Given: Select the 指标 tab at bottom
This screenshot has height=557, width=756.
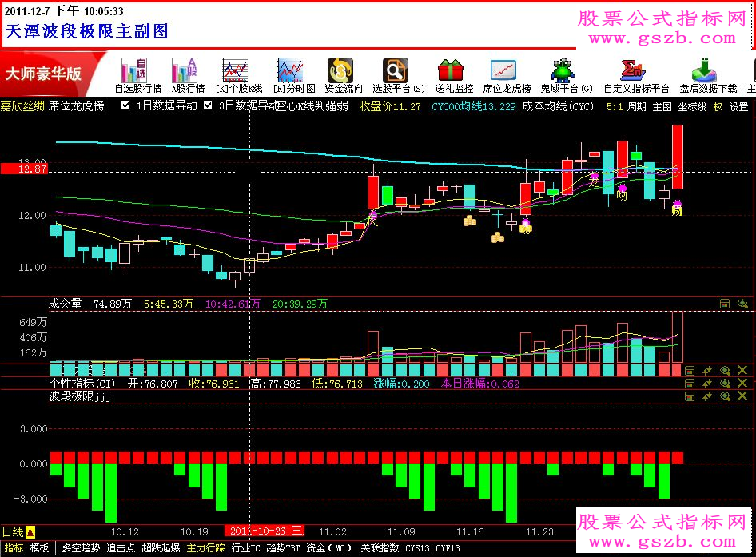Looking at the screenshot, I should 14,548.
